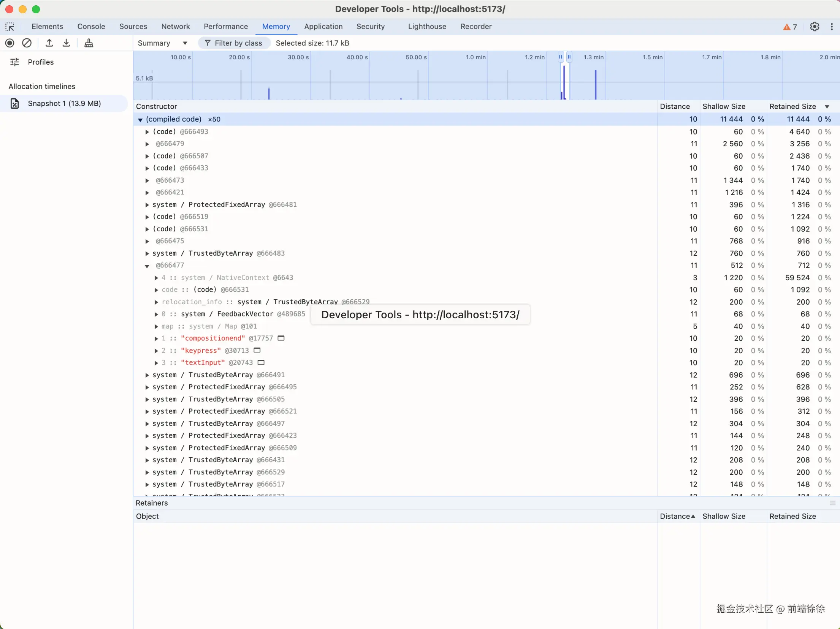Sort table by Distance column header
840x629 pixels.
click(678, 106)
